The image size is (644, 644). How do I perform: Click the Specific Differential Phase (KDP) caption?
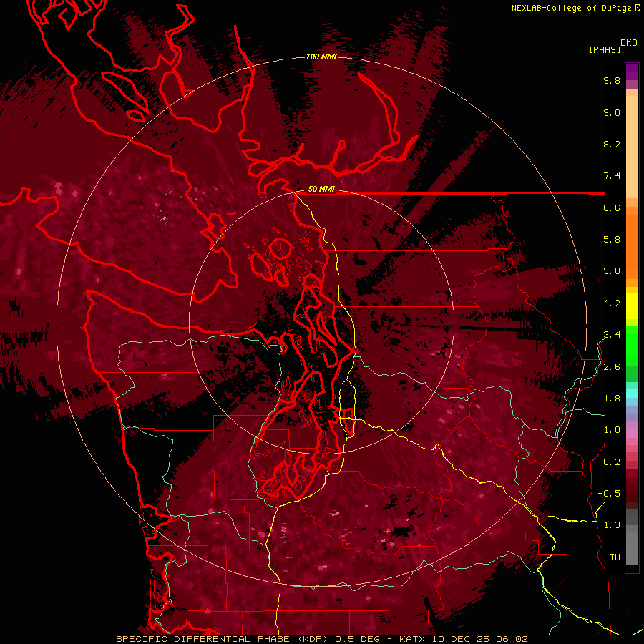[x=222, y=639]
